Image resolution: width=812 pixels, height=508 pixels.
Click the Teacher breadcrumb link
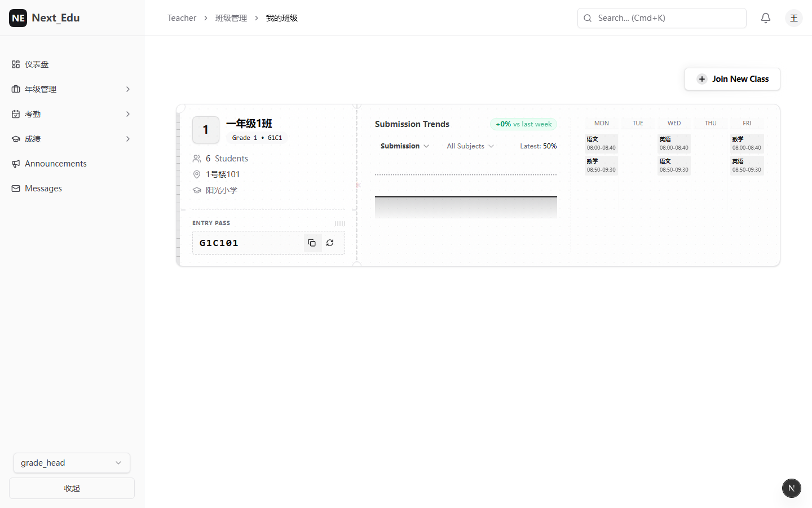click(x=182, y=18)
